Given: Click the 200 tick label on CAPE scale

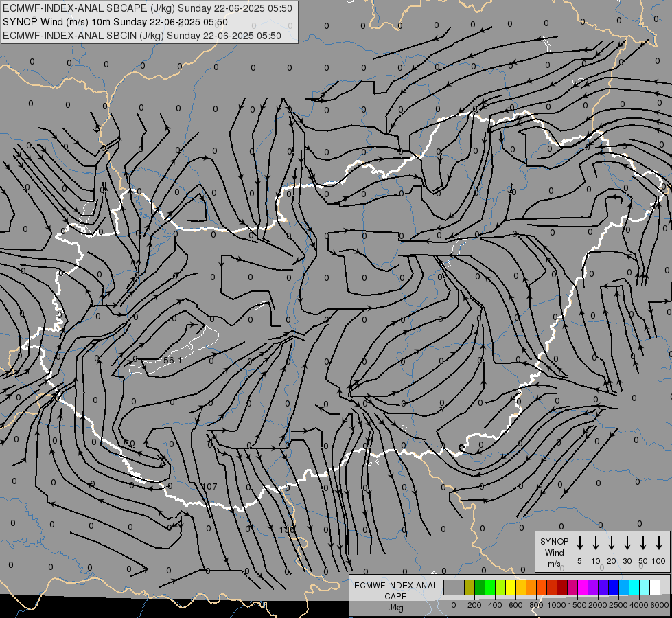Looking at the screenshot, I should point(474,605).
